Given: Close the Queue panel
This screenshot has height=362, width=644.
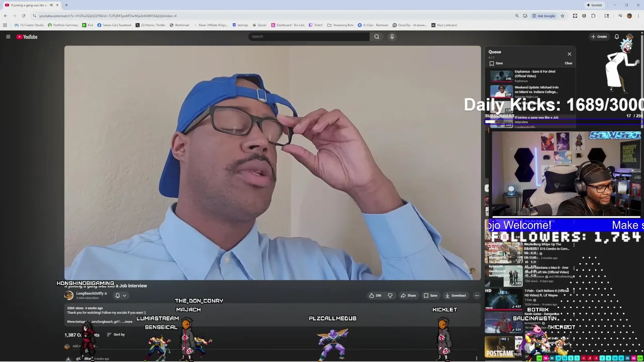Looking at the screenshot, I should [570, 54].
